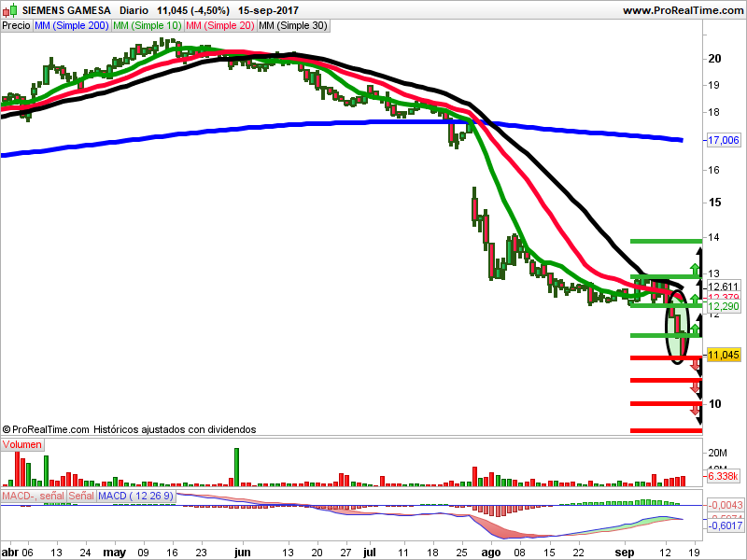This screenshot has width=747, height=560.
Task: Click the "Históricos ajustados con dividendos" text
Action: 175,429
